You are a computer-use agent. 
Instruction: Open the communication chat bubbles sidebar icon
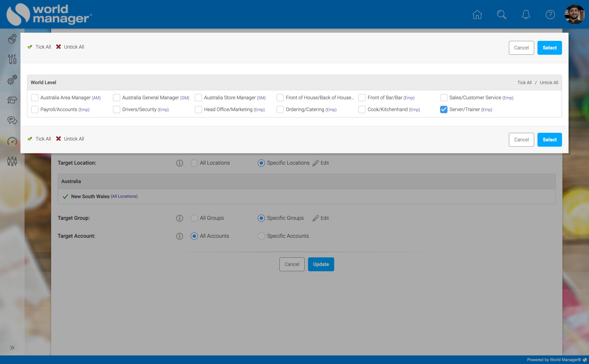pyautogui.click(x=12, y=120)
